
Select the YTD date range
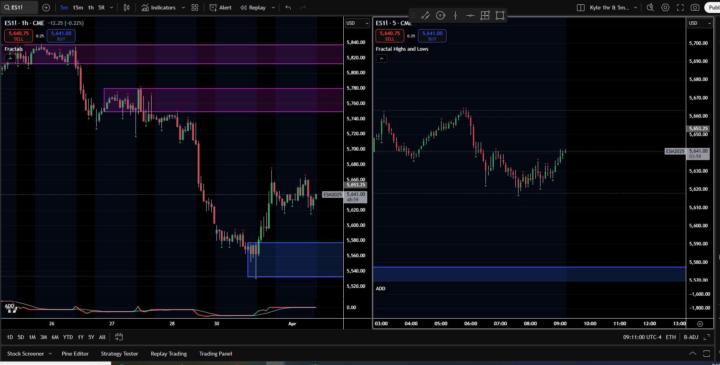[x=68, y=337]
